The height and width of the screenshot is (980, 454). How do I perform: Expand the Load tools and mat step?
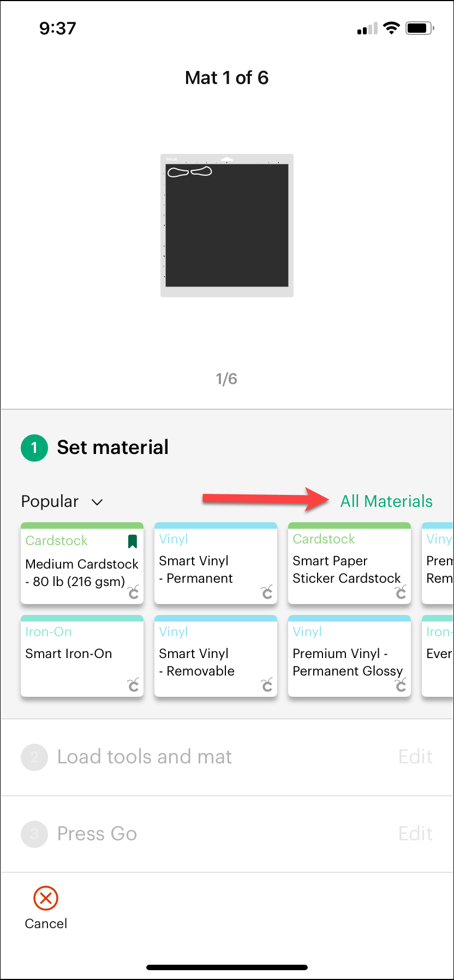[144, 757]
